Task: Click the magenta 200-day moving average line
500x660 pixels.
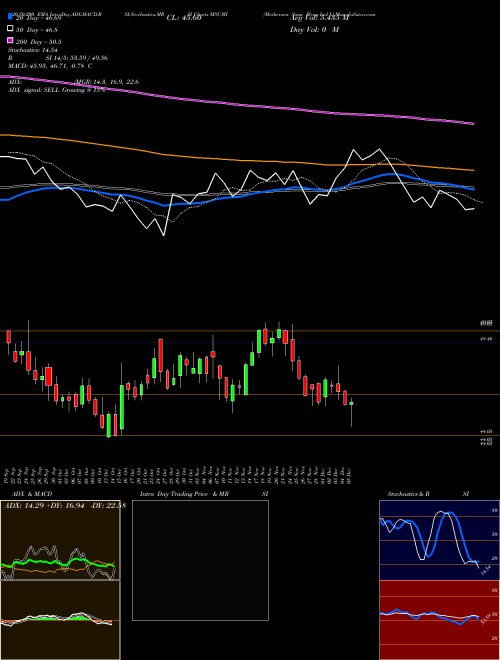Action: [237, 104]
